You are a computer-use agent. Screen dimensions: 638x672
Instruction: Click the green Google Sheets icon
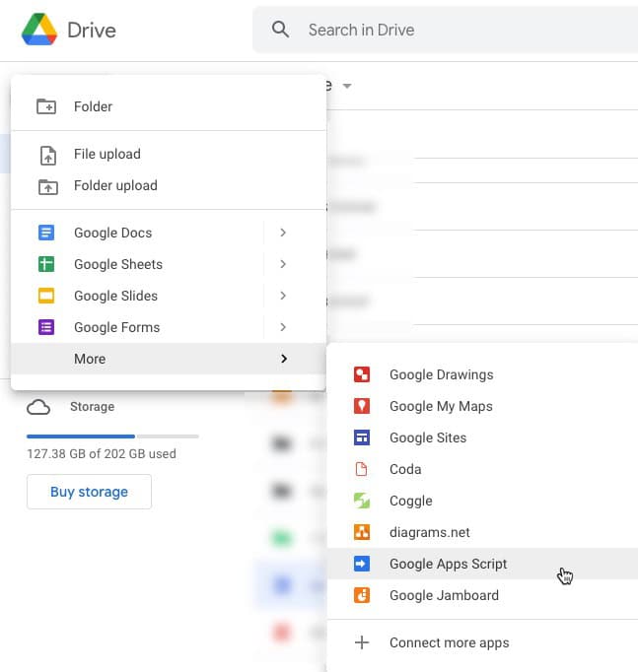46,264
